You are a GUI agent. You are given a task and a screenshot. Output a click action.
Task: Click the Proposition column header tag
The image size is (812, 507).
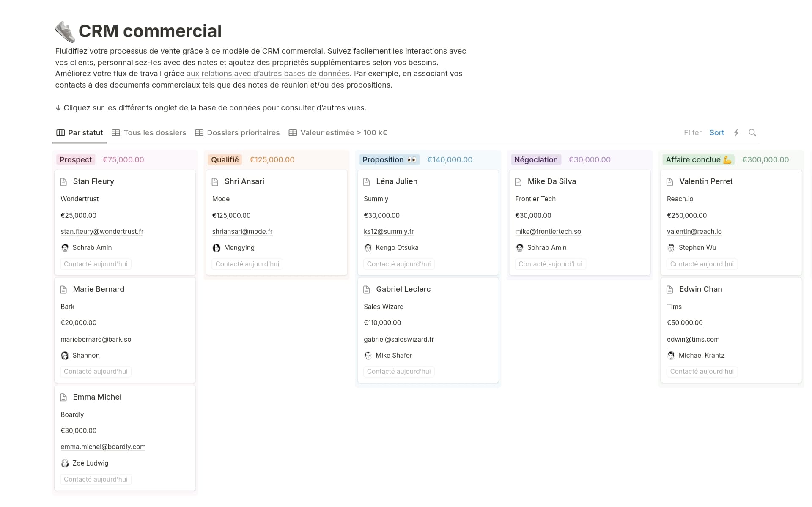tap(389, 160)
